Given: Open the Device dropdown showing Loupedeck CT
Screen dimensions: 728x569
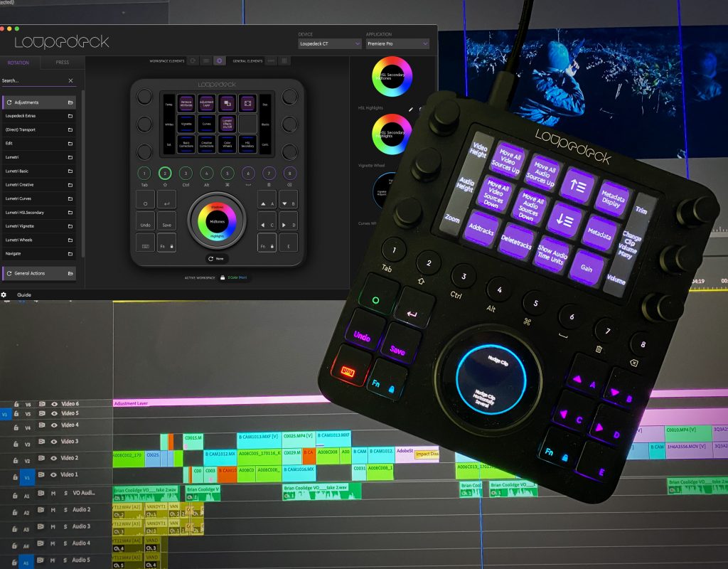Looking at the screenshot, I should point(330,43).
